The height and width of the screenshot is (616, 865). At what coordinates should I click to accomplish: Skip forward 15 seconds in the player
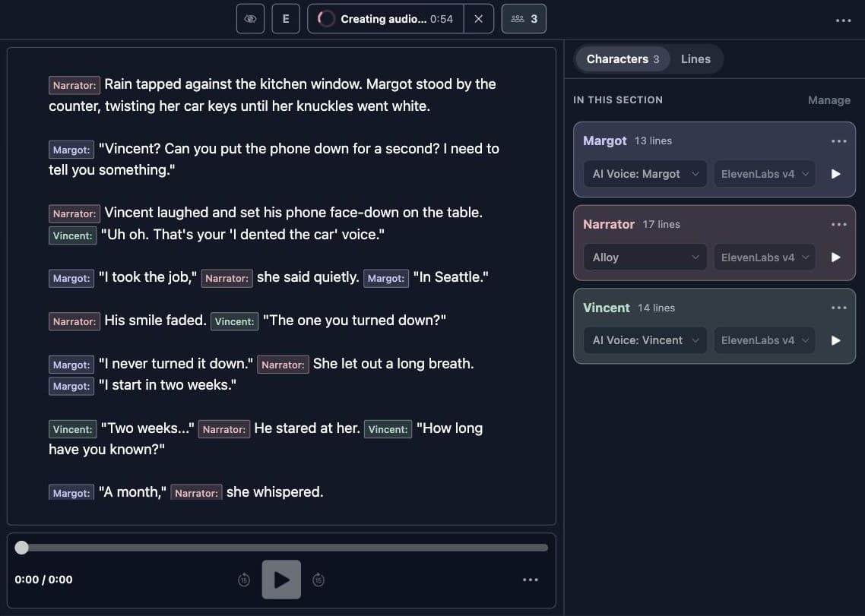point(318,580)
